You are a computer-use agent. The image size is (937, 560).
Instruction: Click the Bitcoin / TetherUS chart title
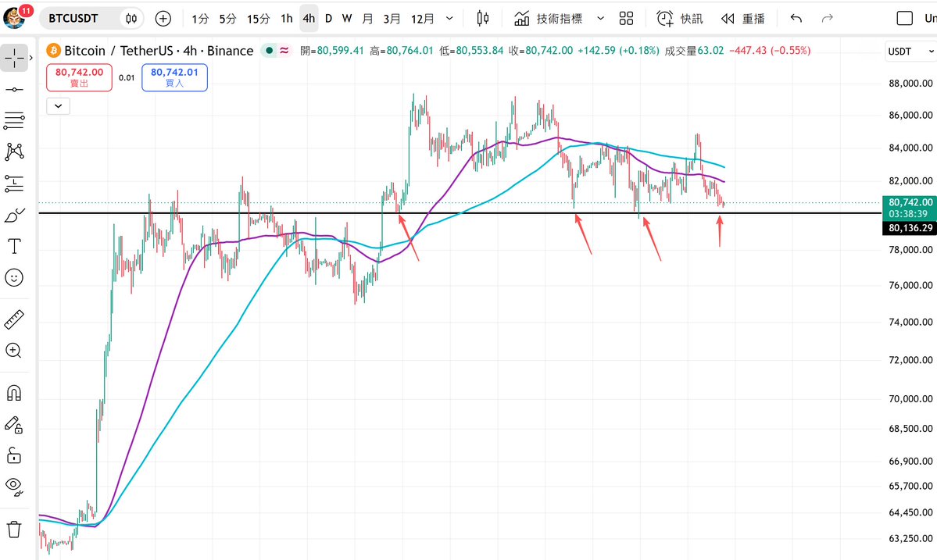click(x=159, y=51)
